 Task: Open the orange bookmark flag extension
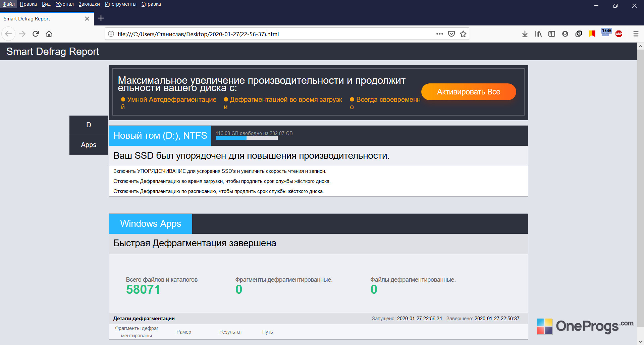[592, 34]
